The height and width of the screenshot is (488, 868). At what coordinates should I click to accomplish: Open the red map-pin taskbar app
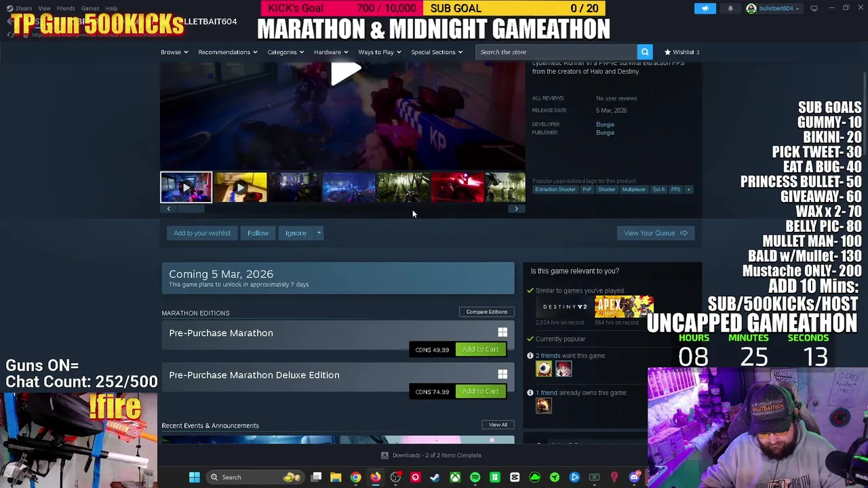(614, 477)
